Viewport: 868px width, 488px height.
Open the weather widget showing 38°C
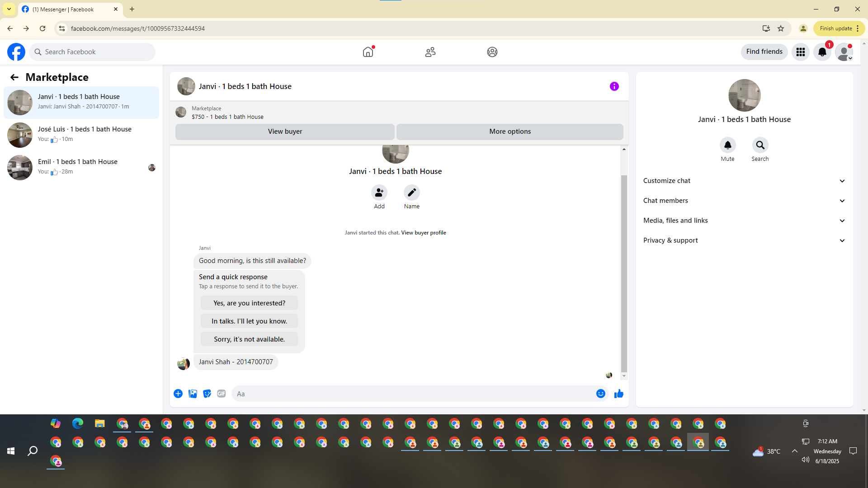coord(766,451)
